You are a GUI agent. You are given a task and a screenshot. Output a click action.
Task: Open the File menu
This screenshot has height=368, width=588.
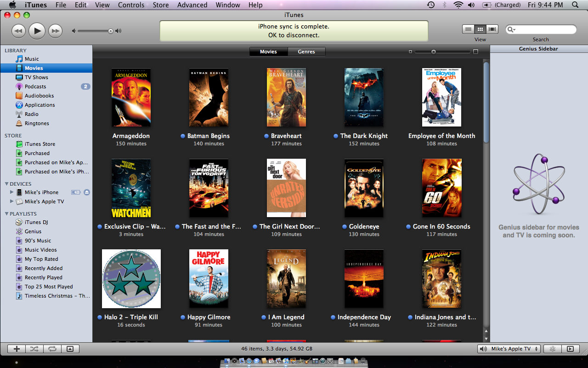61,5
